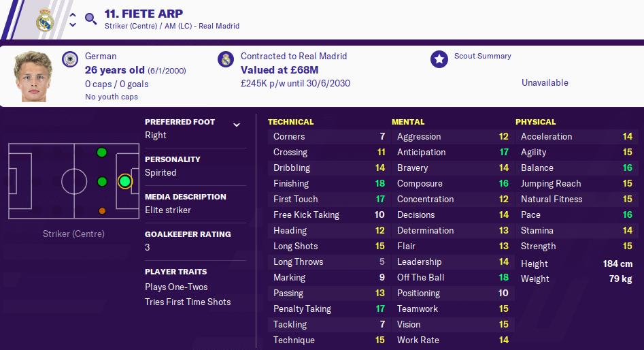Screen dimensions: 644x350
Task: Click the Contracted to Real Madrid text
Action: pyautogui.click(x=294, y=56)
